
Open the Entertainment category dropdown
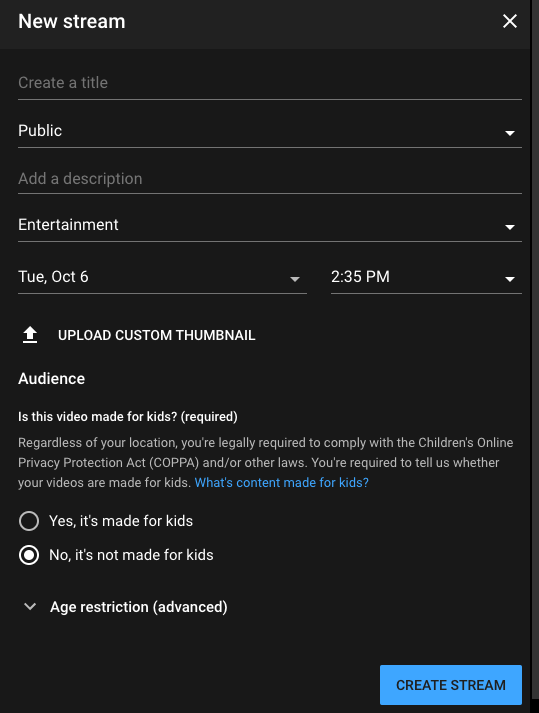point(270,225)
